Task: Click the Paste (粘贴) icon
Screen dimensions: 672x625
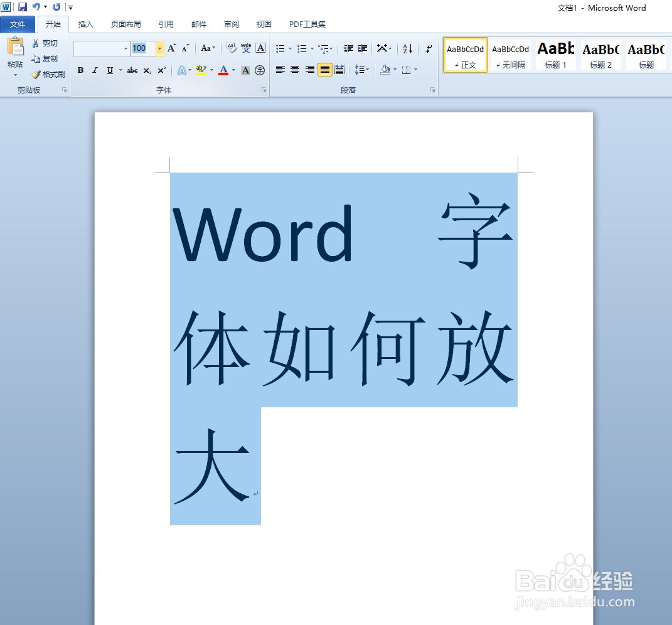Action: click(x=16, y=47)
